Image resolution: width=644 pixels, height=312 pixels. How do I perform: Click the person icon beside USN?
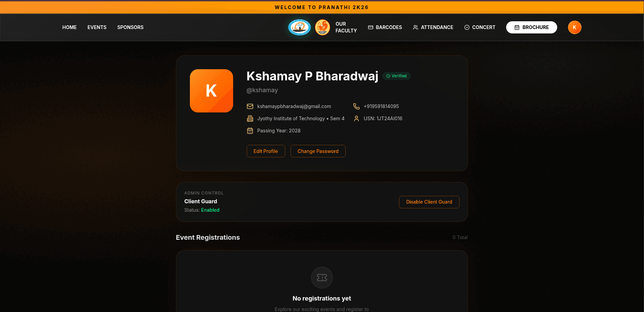(356, 119)
